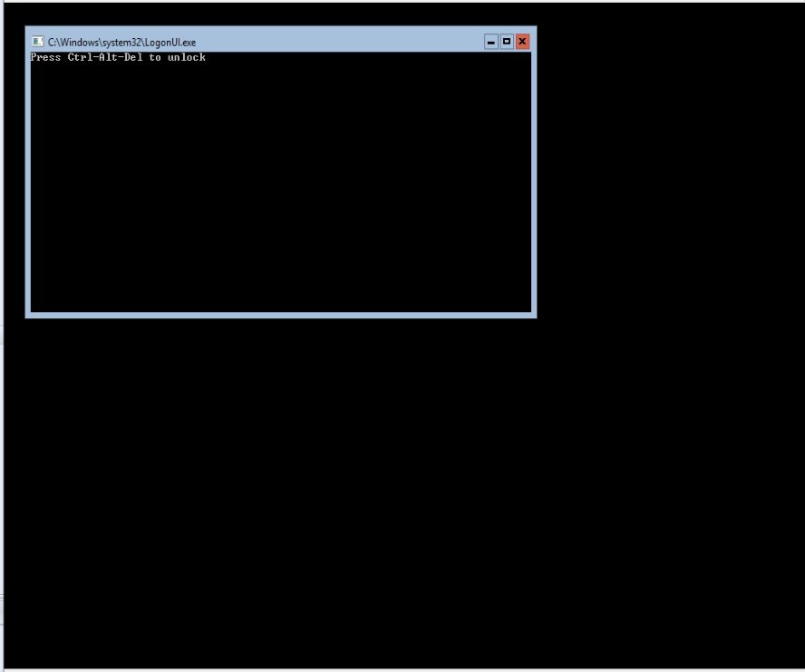Maximize the LogonUI.exe console window
Screen dimensions: 805x672
507,42
